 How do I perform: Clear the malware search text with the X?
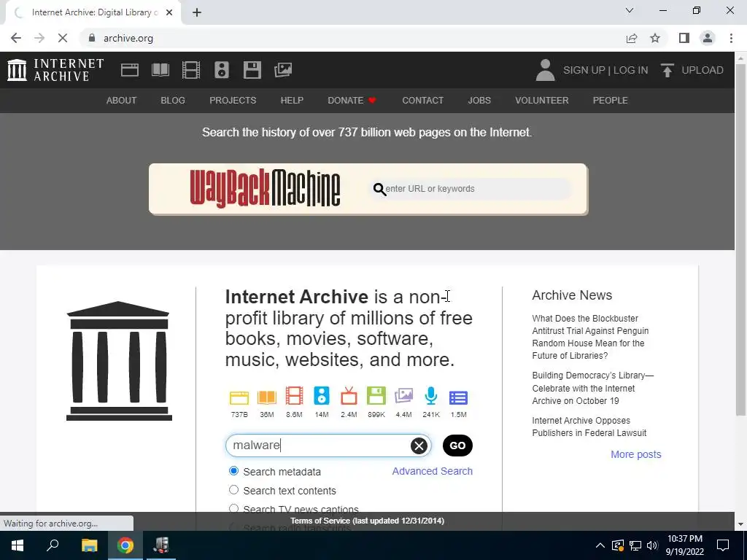419,446
